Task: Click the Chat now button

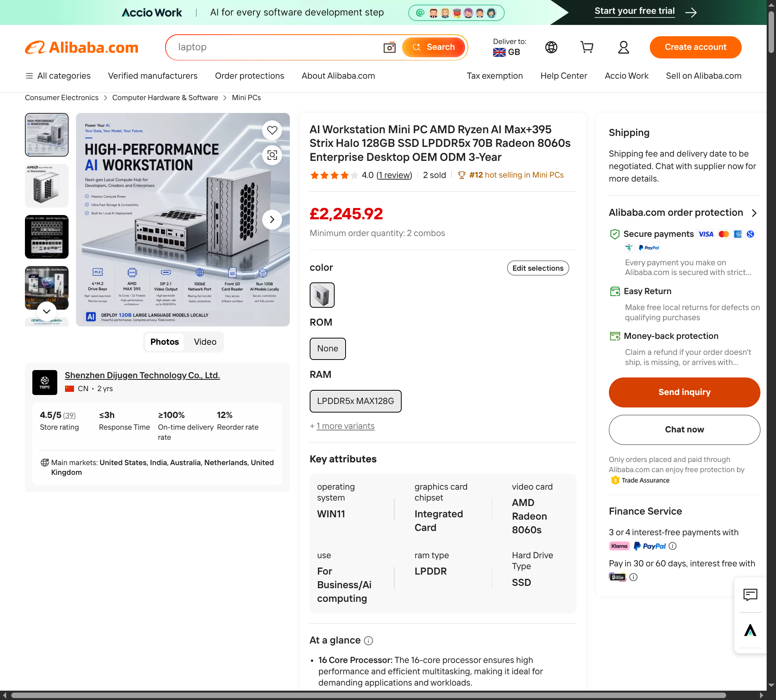Action: pyautogui.click(x=684, y=430)
